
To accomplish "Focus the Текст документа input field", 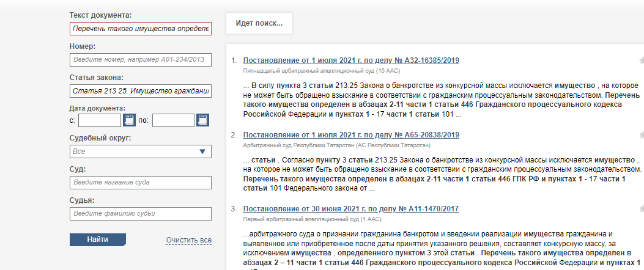I will coord(140,29).
